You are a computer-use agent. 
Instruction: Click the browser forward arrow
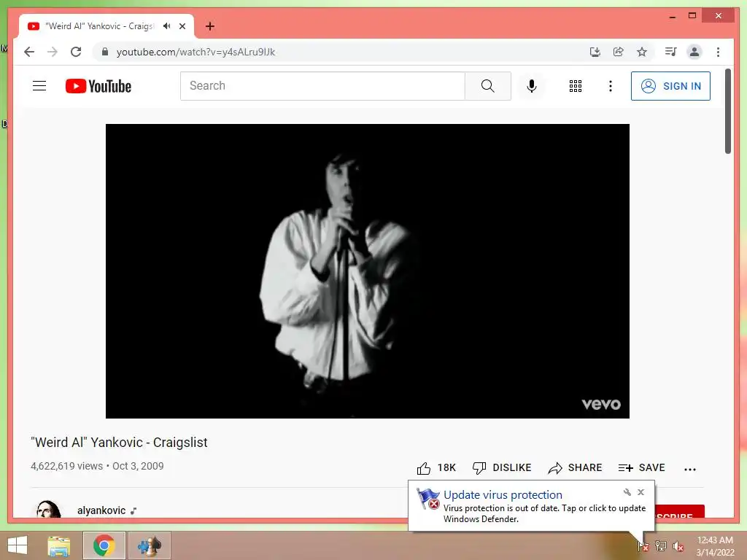[x=53, y=52]
